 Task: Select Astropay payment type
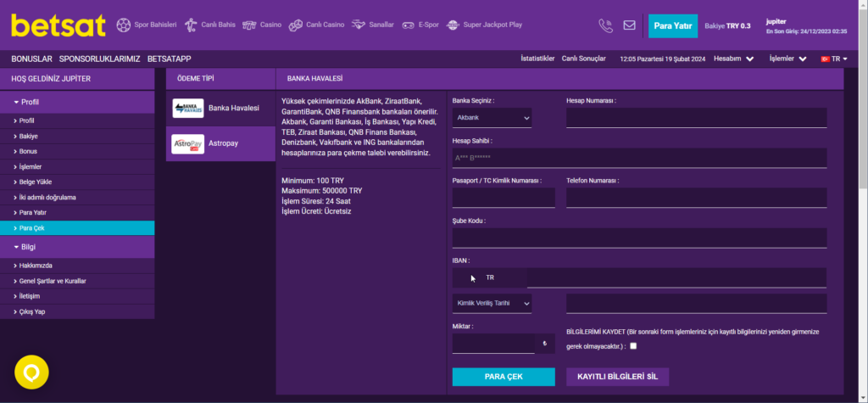coord(220,143)
